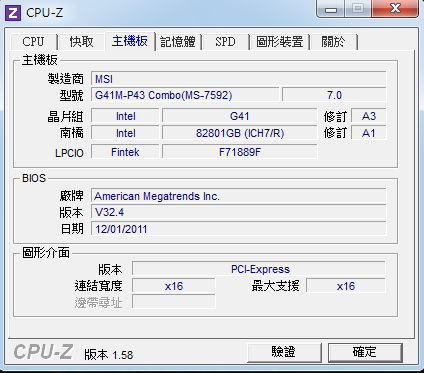This screenshot has width=424, height=373.
Task: Click the chipset revision value A3
Action: [x=369, y=116]
